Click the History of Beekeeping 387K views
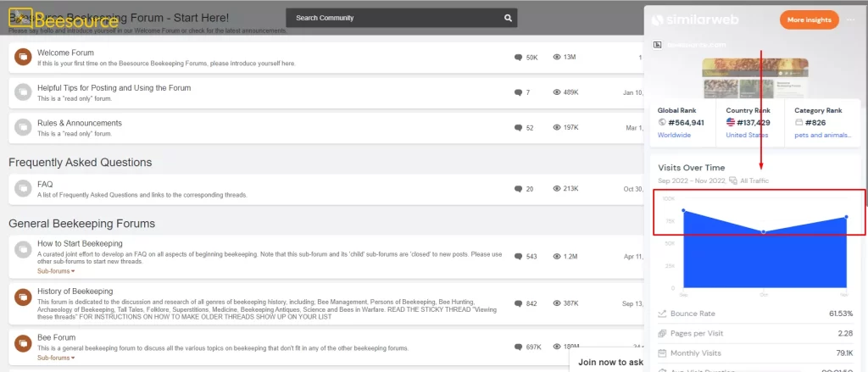 571,303
